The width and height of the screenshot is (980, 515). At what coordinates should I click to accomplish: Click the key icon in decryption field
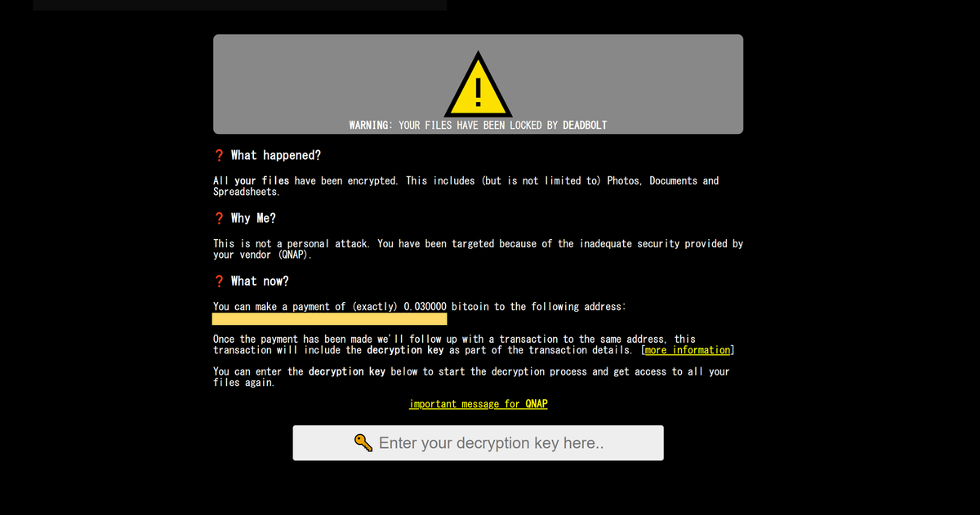[x=363, y=442]
